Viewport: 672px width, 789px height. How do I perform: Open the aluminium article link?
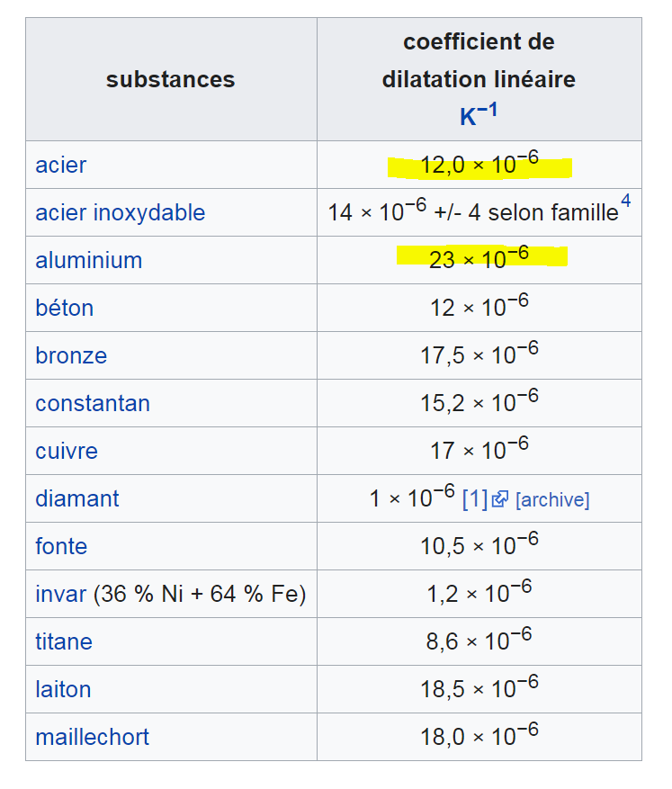(88, 261)
